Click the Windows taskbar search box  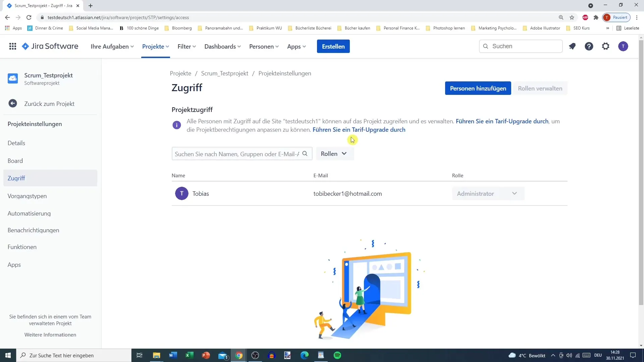74,355
